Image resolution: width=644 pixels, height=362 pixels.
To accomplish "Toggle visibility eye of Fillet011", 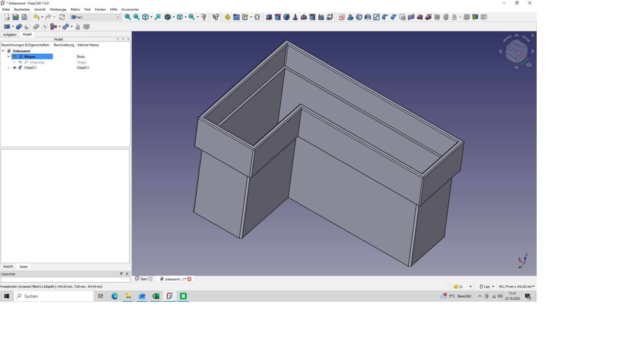I will coord(14,68).
